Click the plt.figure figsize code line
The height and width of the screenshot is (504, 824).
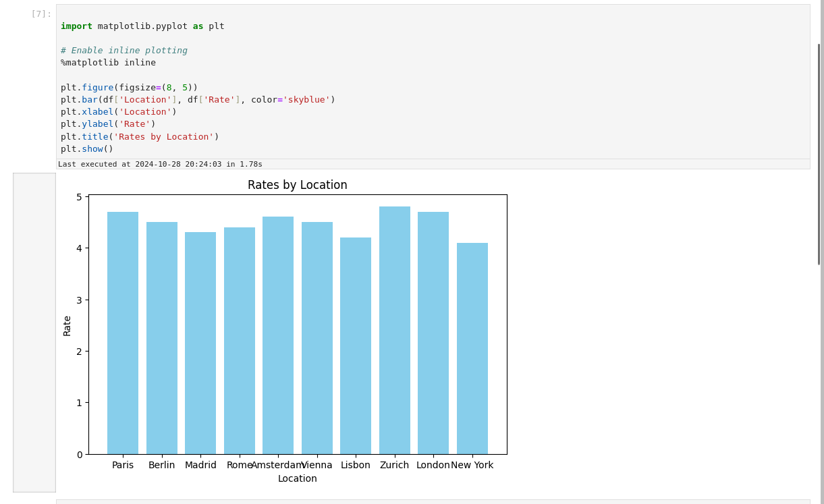tap(129, 88)
